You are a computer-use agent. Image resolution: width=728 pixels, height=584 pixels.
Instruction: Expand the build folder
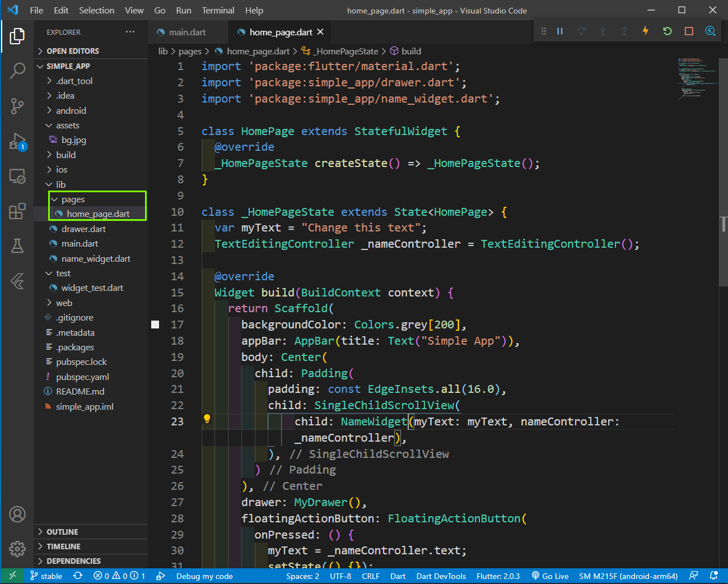tap(91, 155)
